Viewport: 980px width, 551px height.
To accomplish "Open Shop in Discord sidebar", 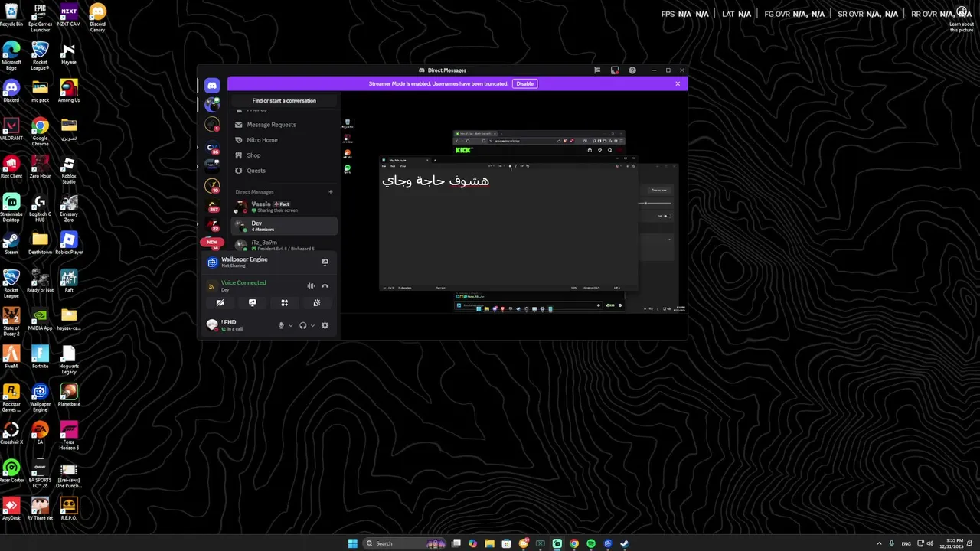I will pos(284,155).
